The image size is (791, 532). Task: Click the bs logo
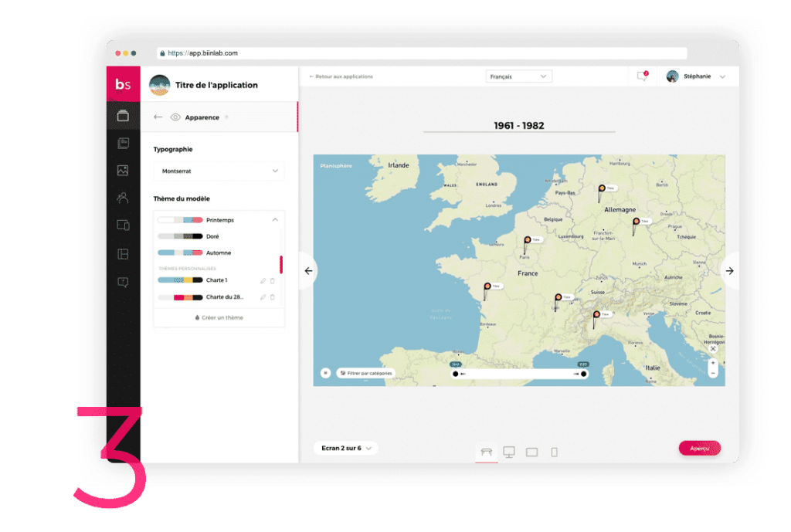pyautogui.click(x=123, y=83)
